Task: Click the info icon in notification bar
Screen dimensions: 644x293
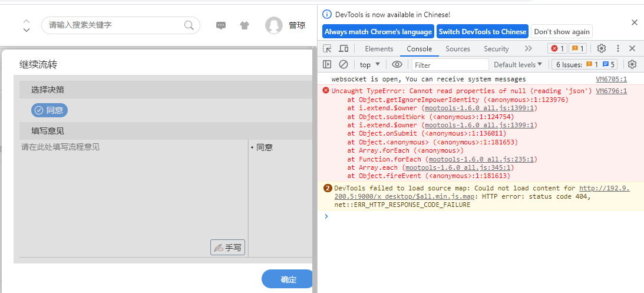Action: tap(327, 14)
